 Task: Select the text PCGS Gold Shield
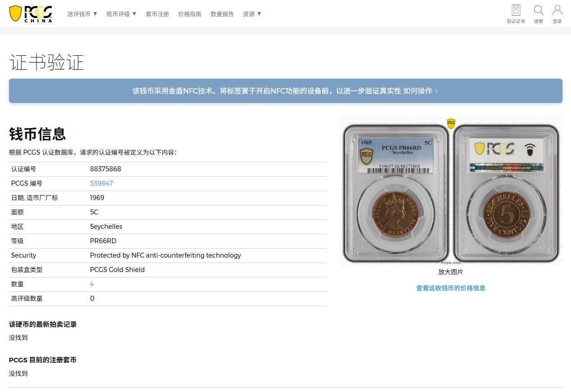[x=117, y=270]
